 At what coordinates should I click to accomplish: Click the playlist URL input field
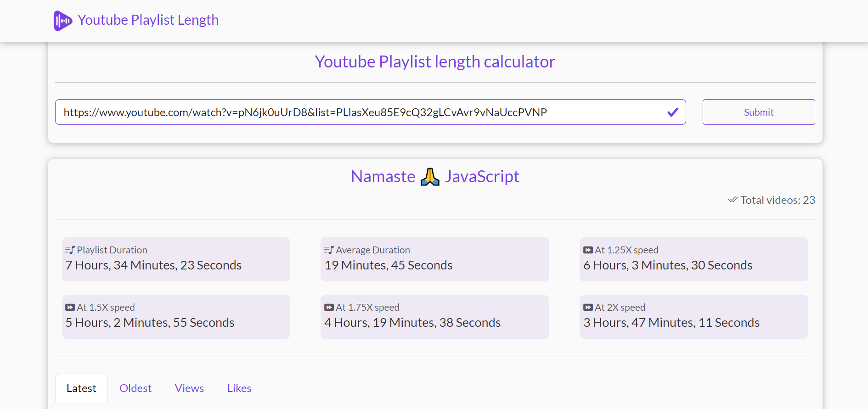[x=370, y=112]
